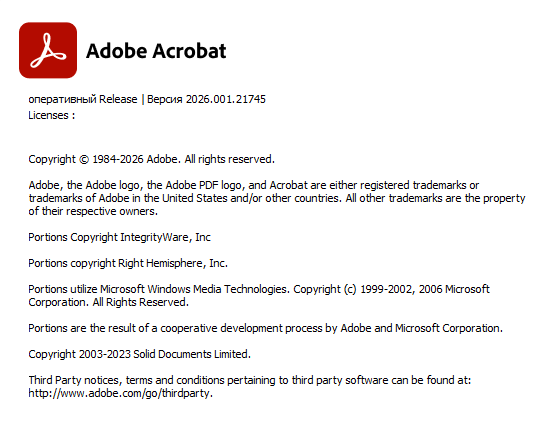Click the 'trademarks of Adobe in the United States' line
Screen dimensions: 550x423
click(277, 198)
